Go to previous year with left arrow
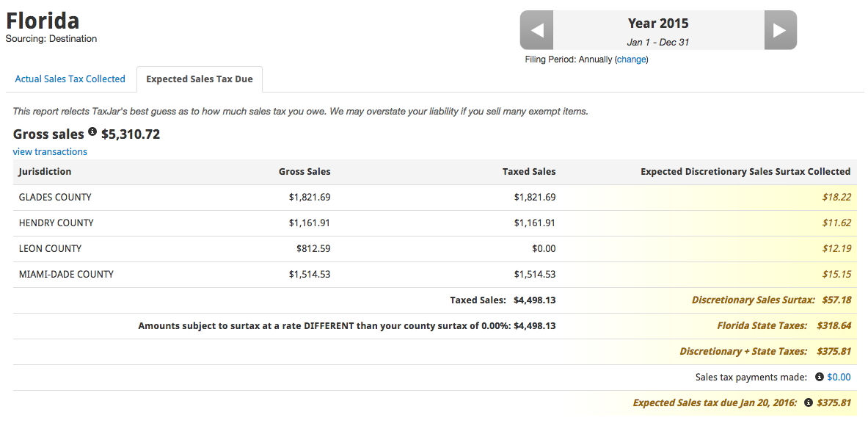Screen dimensions: 868x426 coord(537,30)
